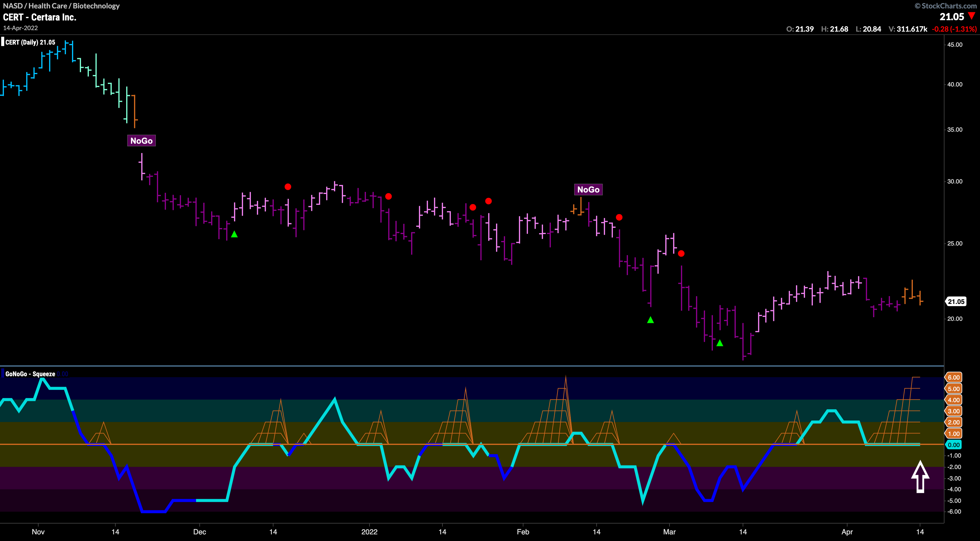Click the CERT - Certara Inc. title
980x541 pixels.
coord(39,17)
